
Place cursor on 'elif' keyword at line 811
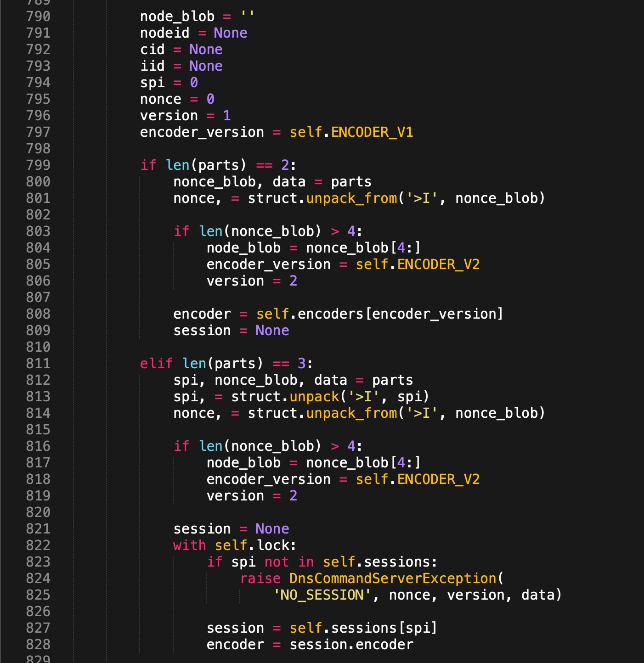[156, 364]
